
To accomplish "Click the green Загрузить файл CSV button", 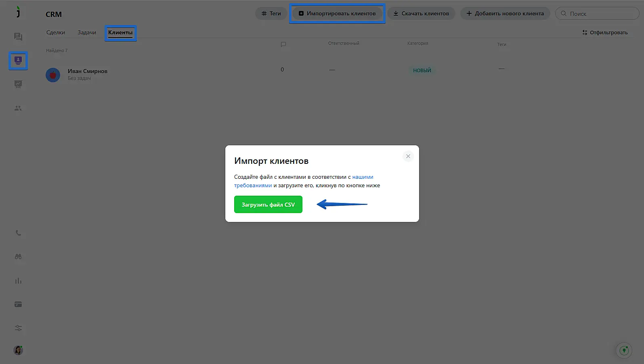I will [x=268, y=205].
